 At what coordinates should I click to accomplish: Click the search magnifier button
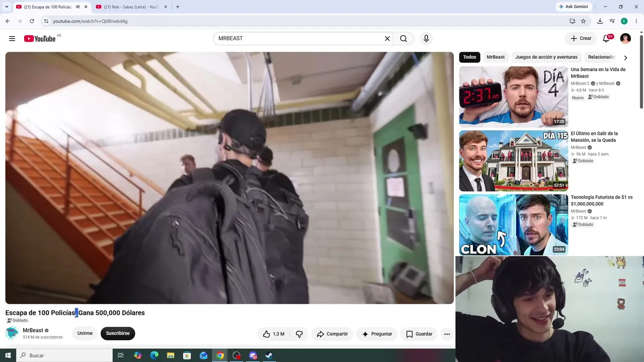click(x=404, y=39)
